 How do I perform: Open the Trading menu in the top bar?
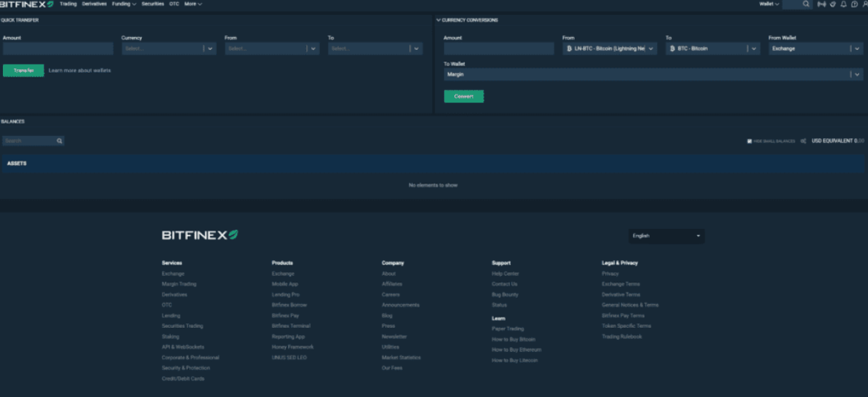68,4
